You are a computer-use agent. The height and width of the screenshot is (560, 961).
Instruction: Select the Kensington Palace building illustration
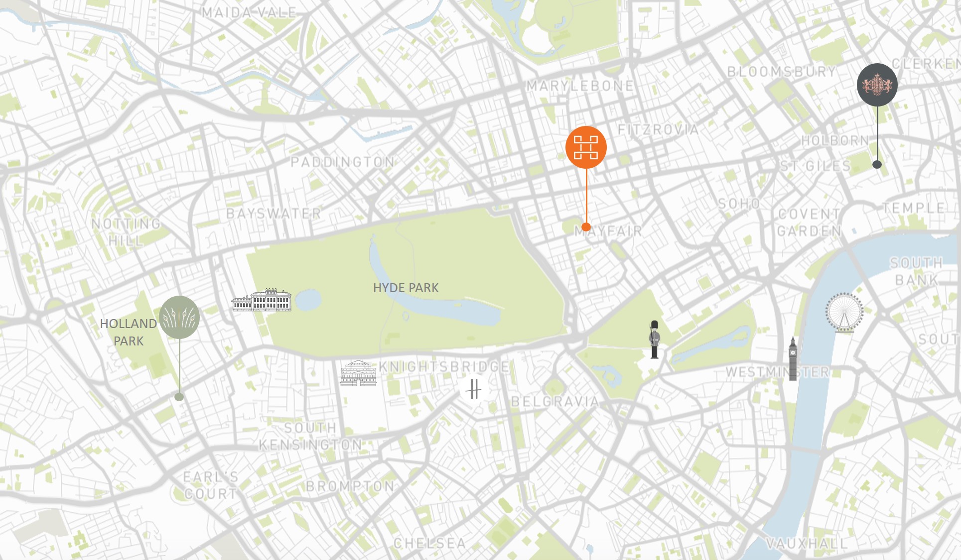pos(262,300)
